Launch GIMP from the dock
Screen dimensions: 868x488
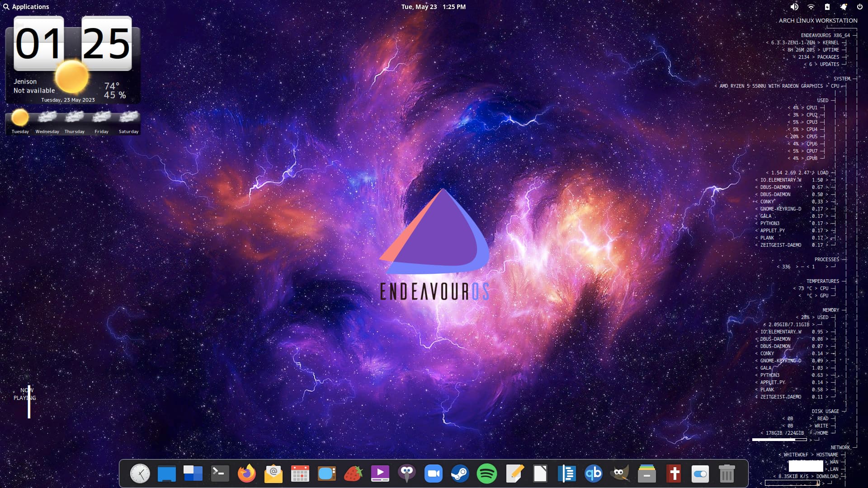620,474
